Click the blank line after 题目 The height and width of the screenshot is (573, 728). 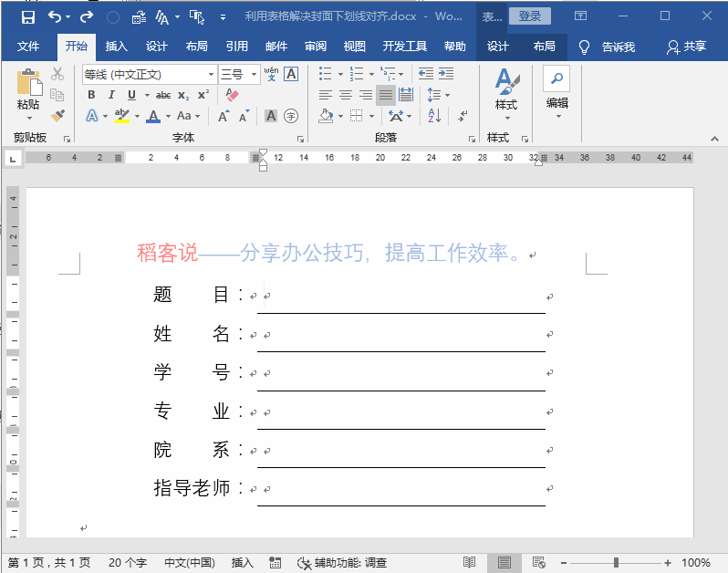pos(401,297)
